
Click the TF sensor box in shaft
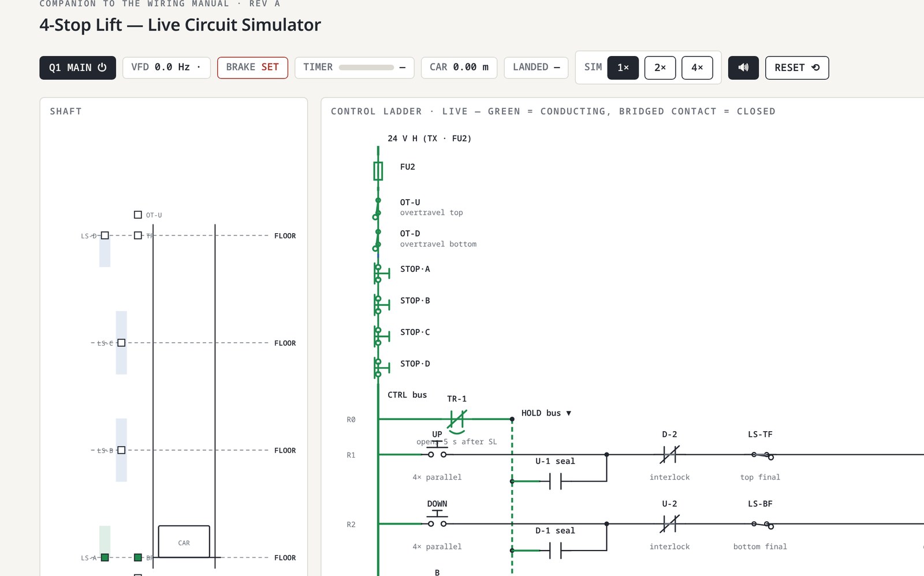138,235
